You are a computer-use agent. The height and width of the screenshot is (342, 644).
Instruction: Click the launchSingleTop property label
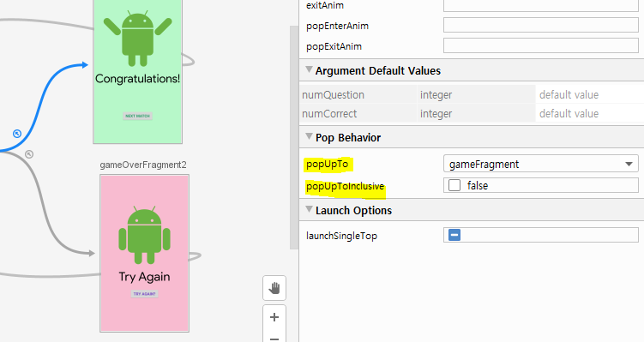coord(341,236)
